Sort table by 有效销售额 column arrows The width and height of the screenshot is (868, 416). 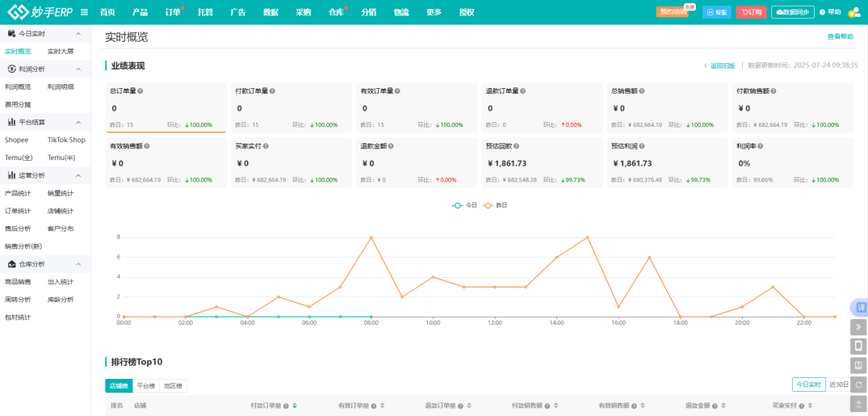pos(643,406)
